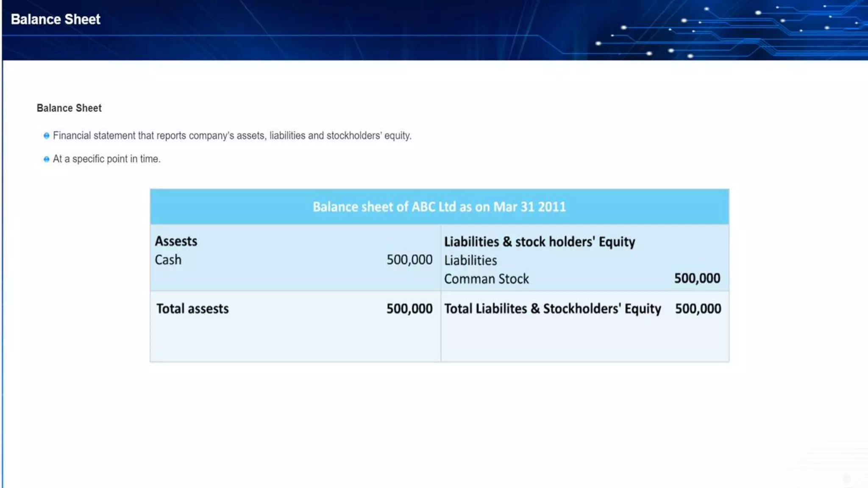Click the table header 'Balance sheet of ABC Ltd'

(439, 207)
